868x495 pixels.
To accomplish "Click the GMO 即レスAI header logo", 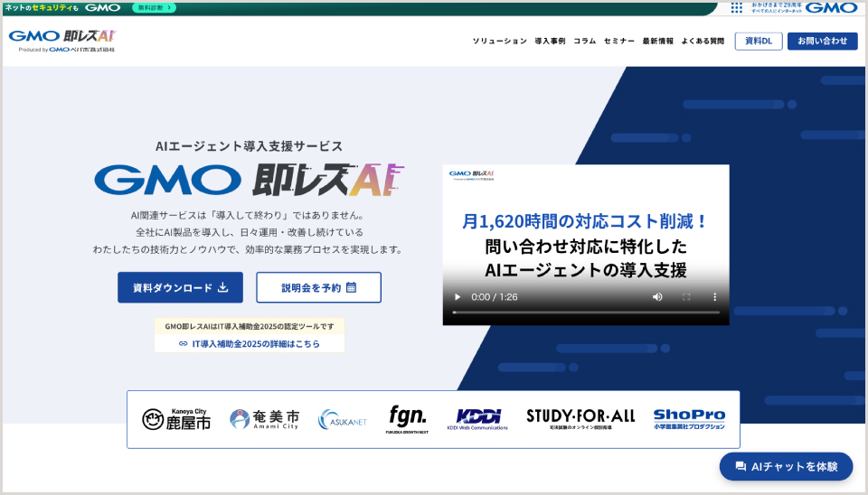I will point(62,41).
